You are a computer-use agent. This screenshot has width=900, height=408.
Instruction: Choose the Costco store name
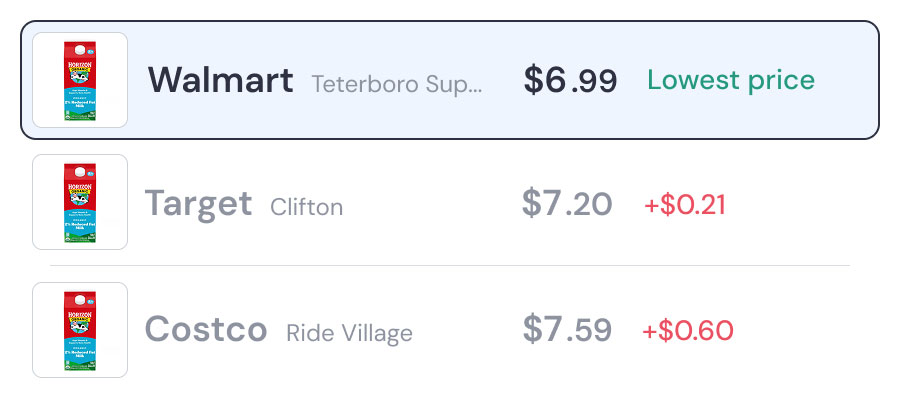point(206,329)
